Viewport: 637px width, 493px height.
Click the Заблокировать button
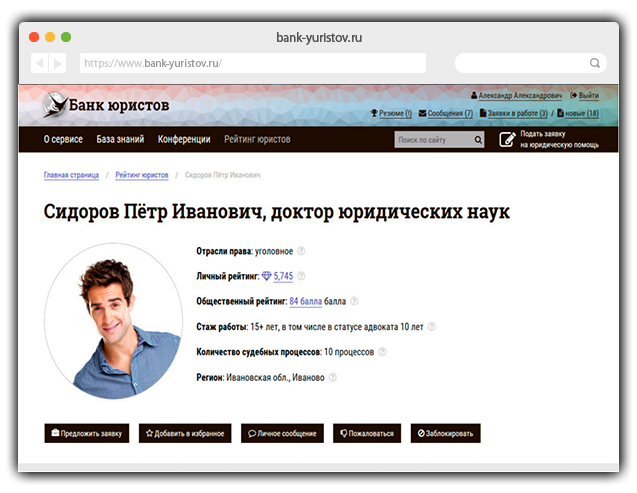(446, 433)
